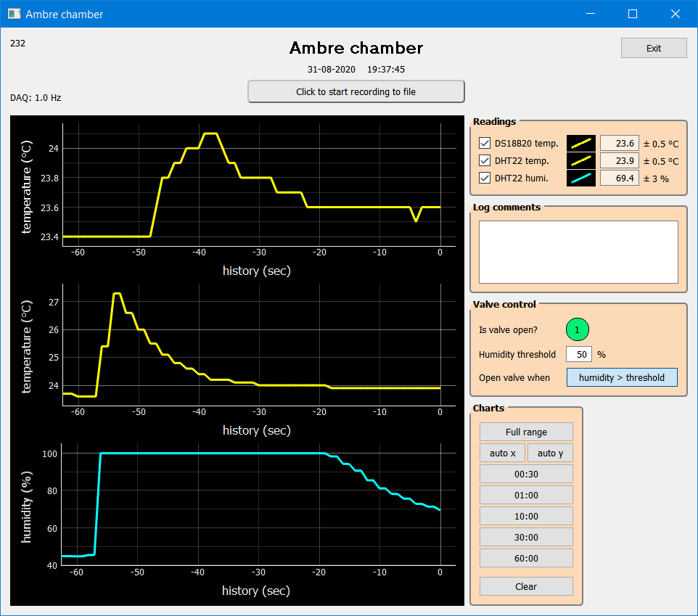The image size is (698, 616).
Task: Click the Full range chart button
Action: pos(526,432)
